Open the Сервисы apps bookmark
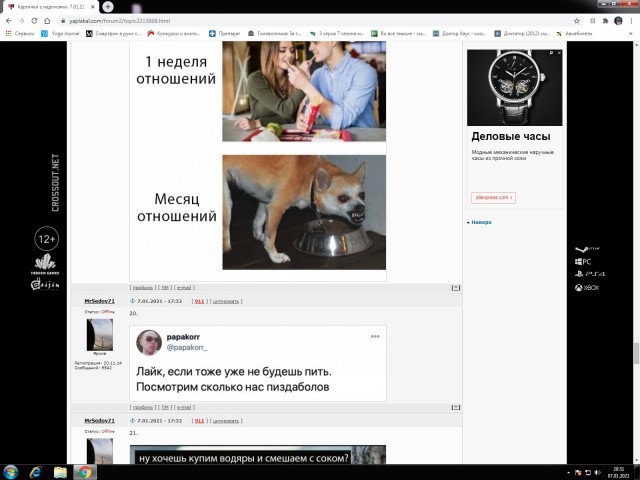This screenshot has height=480, width=640. [x=20, y=33]
